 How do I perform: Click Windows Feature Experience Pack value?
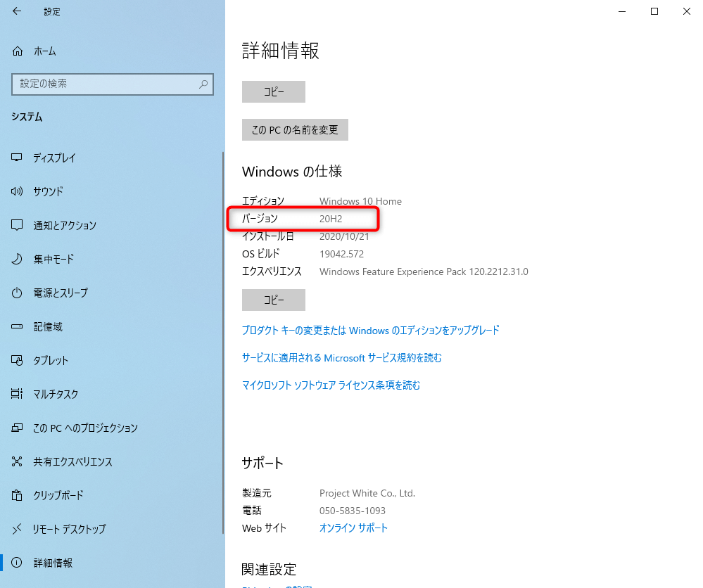click(x=424, y=271)
